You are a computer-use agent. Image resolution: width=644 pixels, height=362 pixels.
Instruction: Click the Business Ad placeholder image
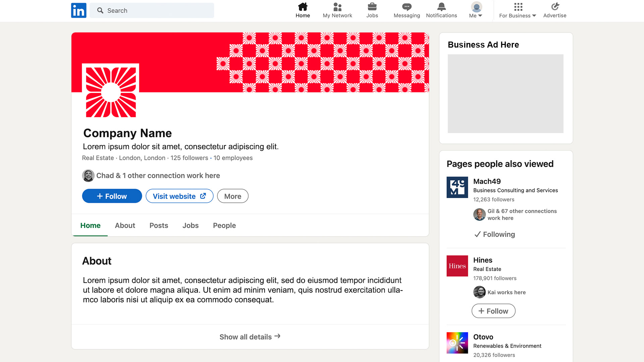click(x=505, y=94)
